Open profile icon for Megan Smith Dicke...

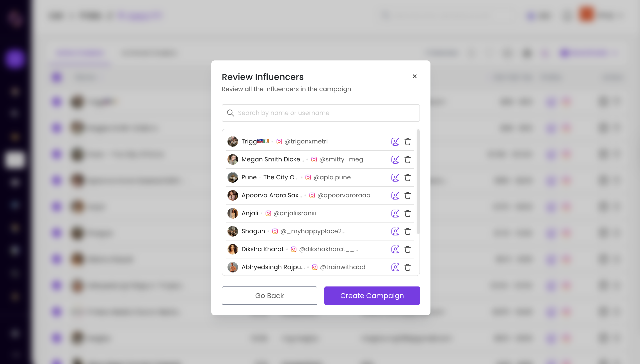395,160
